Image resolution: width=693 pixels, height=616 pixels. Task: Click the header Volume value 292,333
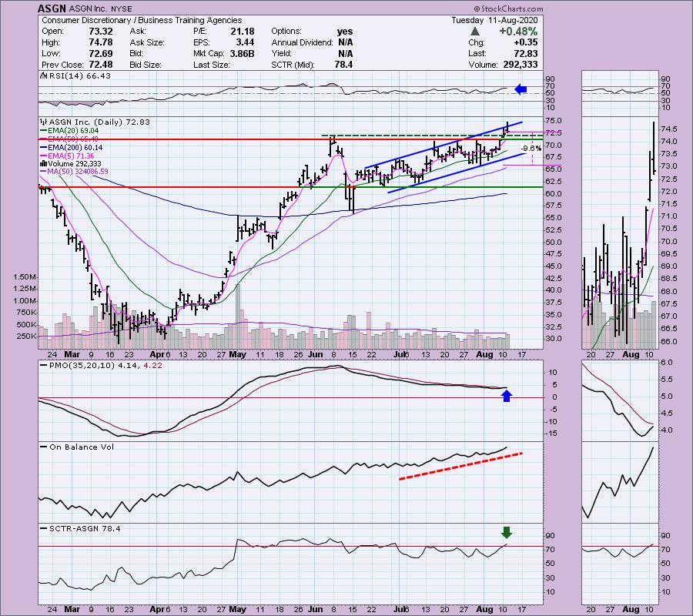pos(521,65)
